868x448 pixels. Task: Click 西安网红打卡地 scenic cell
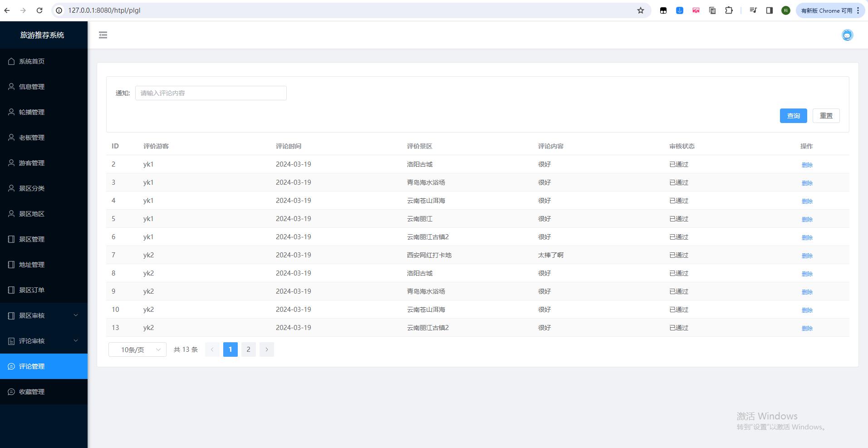(429, 255)
